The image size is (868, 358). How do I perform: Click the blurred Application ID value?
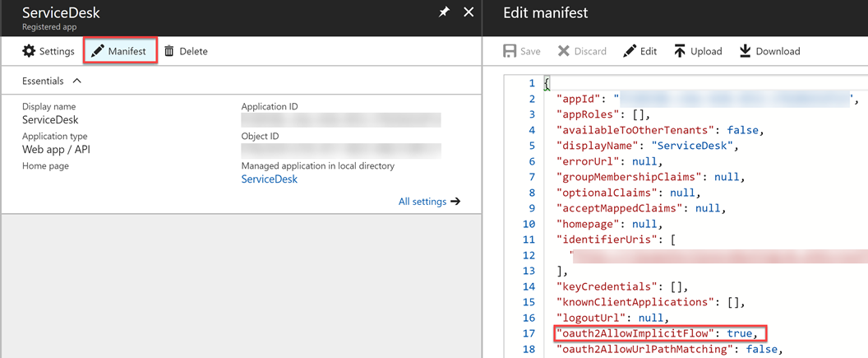pyautogui.click(x=341, y=120)
